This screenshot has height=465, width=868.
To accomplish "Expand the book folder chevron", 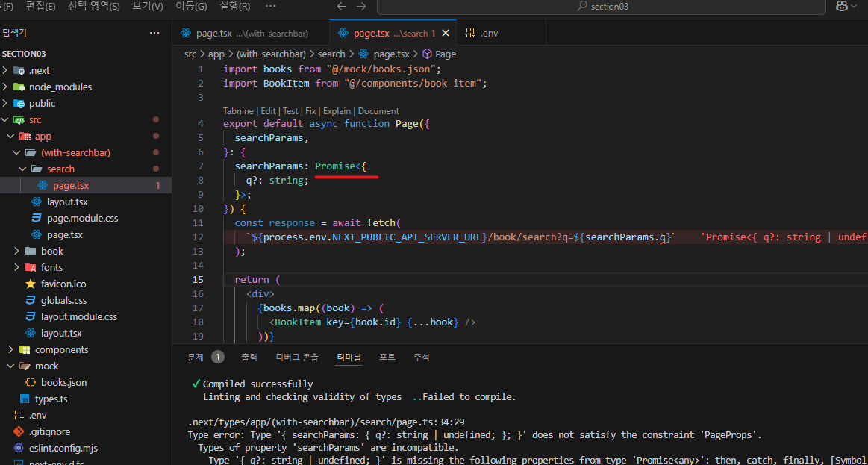I will point(16,252).
